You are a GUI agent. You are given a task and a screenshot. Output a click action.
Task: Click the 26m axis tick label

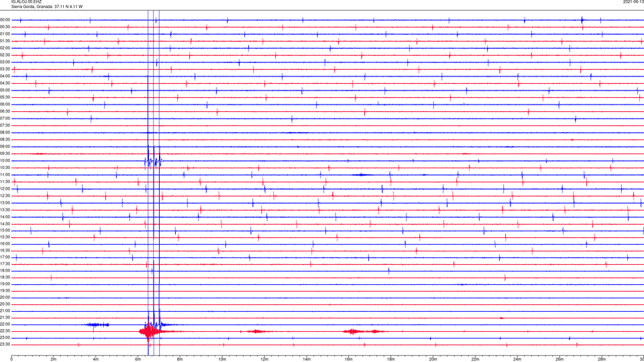559,359
